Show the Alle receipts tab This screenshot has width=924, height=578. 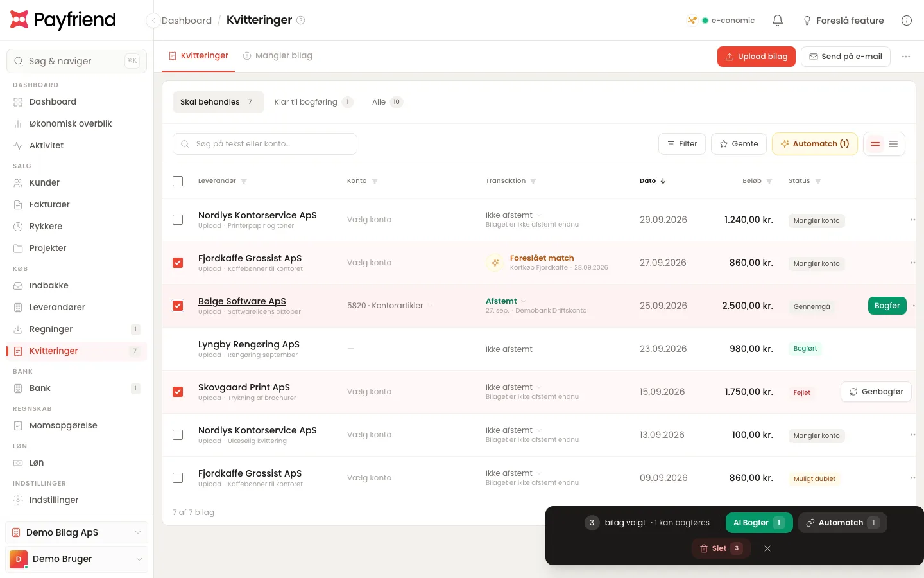pyautogui.click(x=387, y=102)
